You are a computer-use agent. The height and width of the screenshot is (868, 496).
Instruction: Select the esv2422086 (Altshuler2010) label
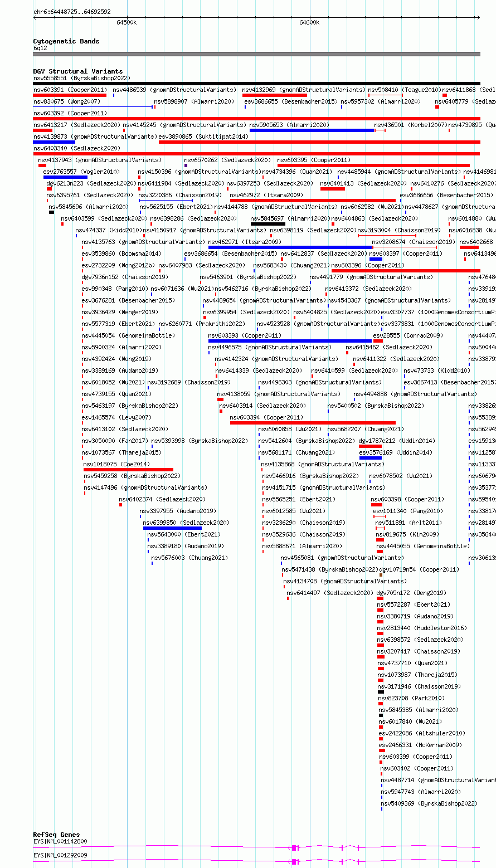click(x=422, y=733)
